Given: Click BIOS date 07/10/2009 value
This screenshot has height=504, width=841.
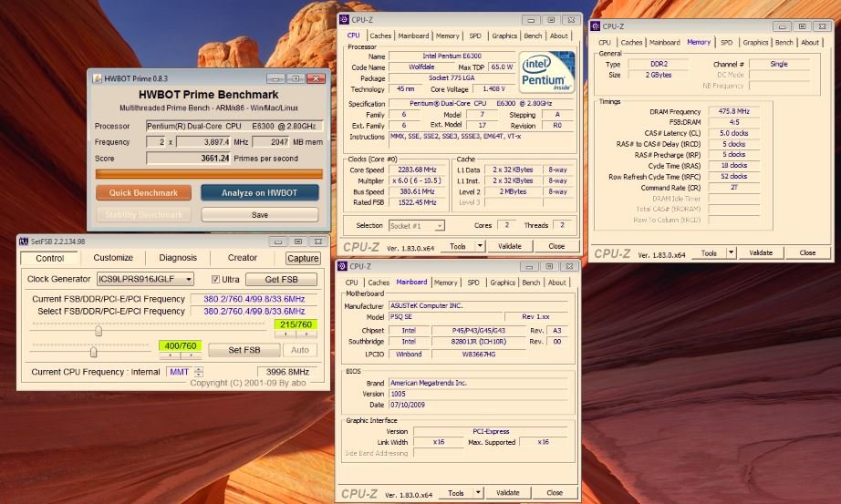Looking at the screenshot, I should pyautogui.click(x=478, y=405).
